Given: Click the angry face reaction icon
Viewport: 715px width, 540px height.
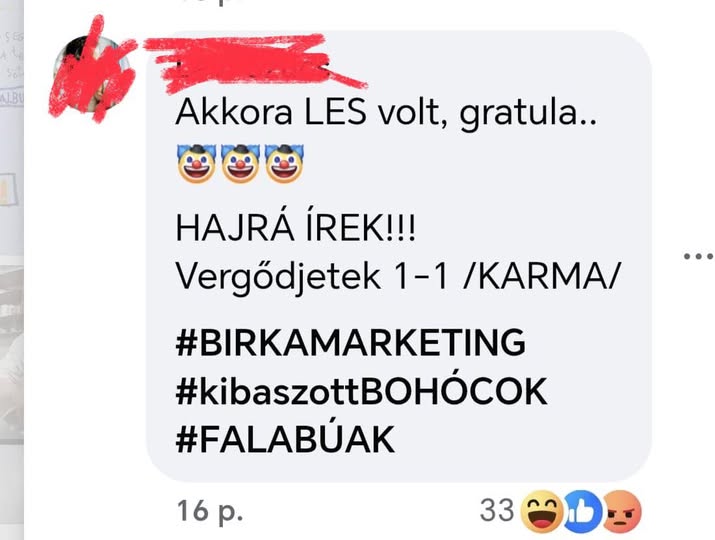Looking at the screenshot, I should click(622, 511).
